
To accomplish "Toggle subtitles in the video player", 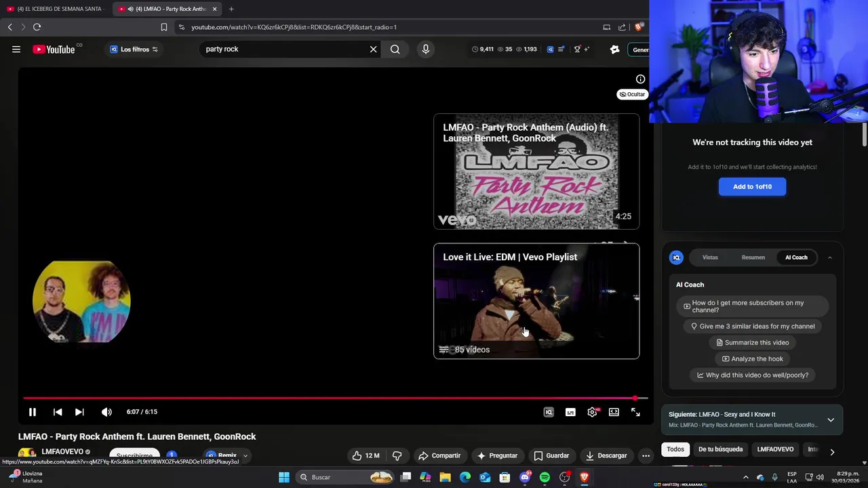I will coord(570,411).
